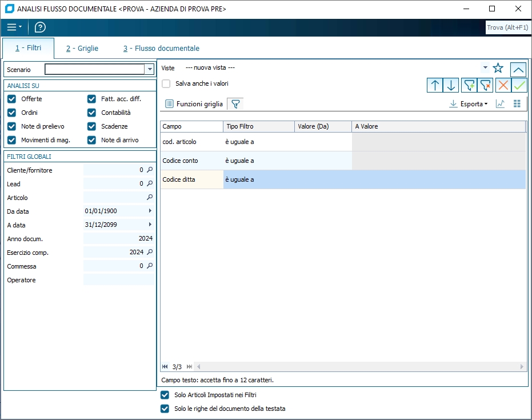Open the Flusso documentale tab
Viewport: 532px width, 420px height.
click(x=161, y=49)
